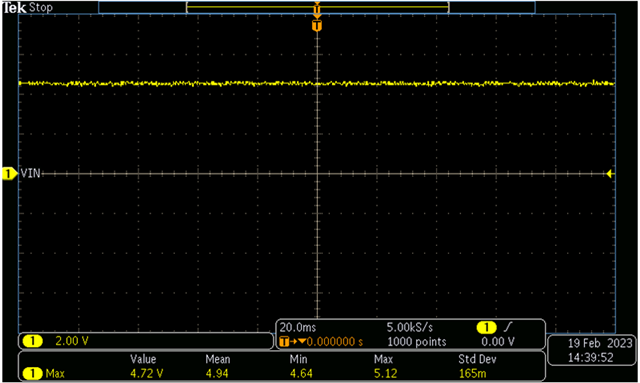Click the Stop acquisition status

41,7
